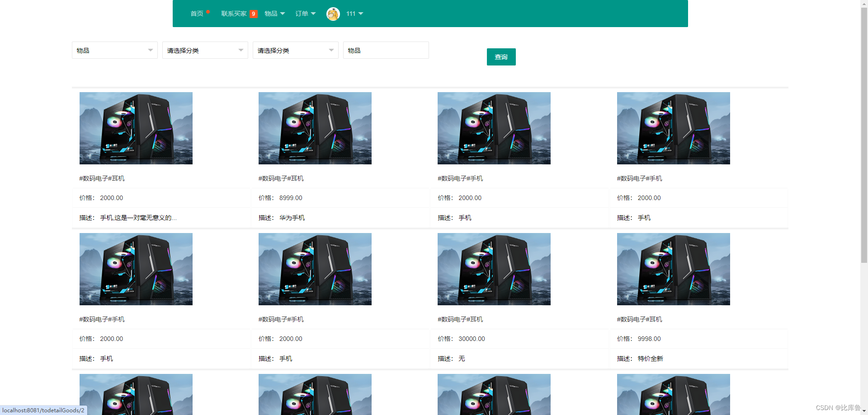The height and width of the screenshot is (415, 868).
Task: Expand the 订单 navigation menu
Action: coord(306,14)
